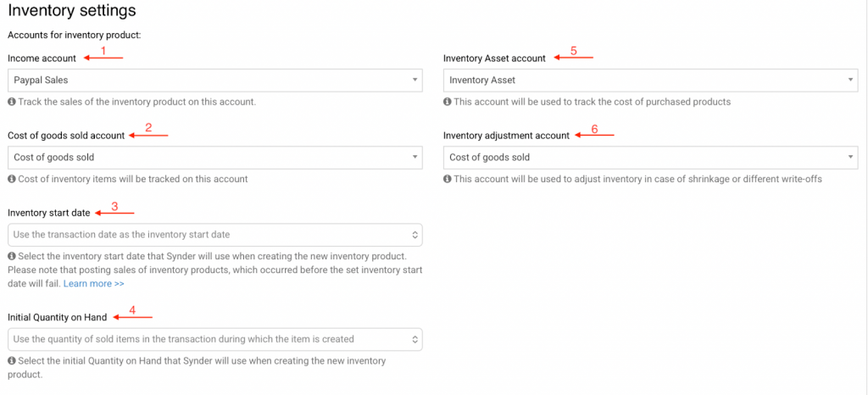Expand the Initial Quantity on Hand selector
868x395 pixels.
click(x=214, y=339)
